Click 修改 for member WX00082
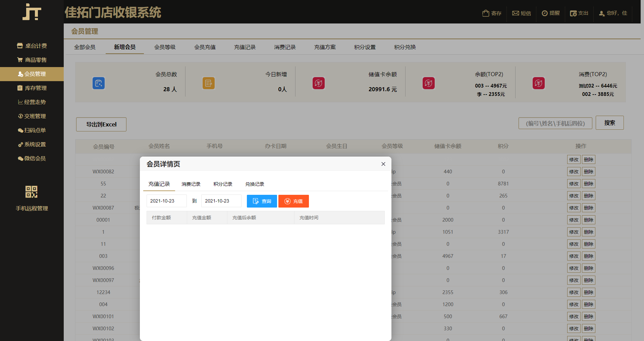 574,172
